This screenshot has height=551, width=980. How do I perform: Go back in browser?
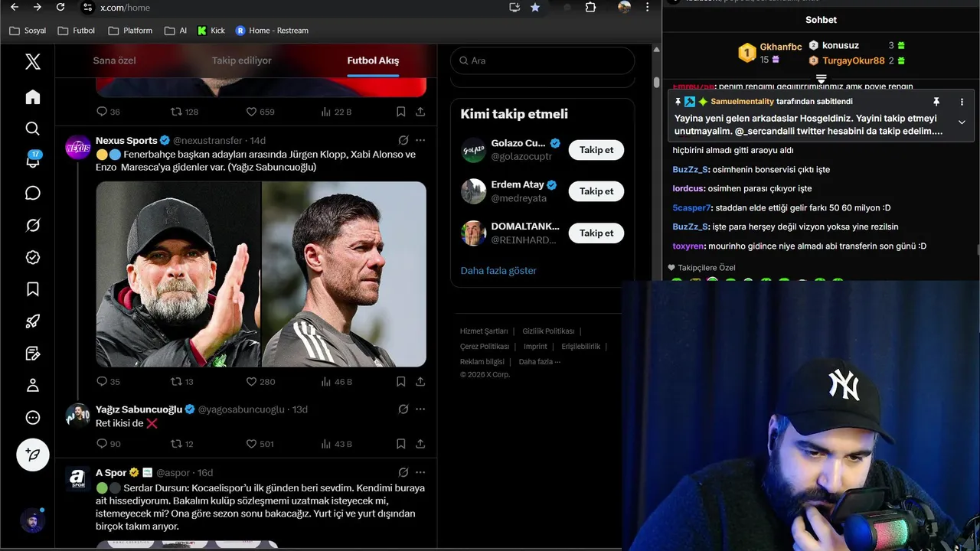coord(16,7)
